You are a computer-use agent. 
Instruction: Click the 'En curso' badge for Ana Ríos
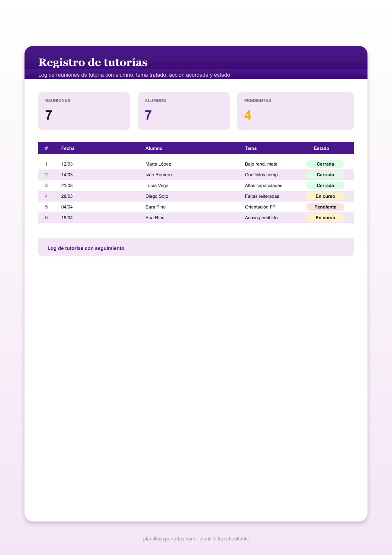(x=325, y=218)
